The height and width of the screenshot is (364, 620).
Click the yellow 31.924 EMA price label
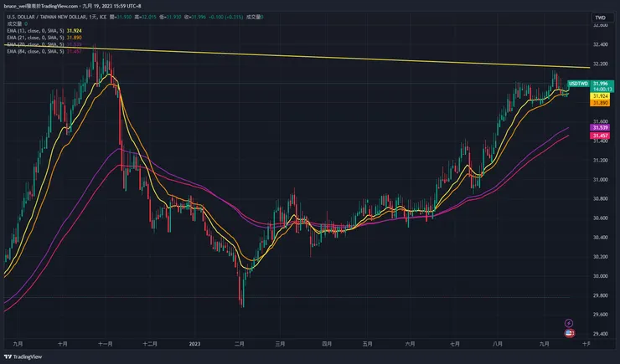coord(600,96)
